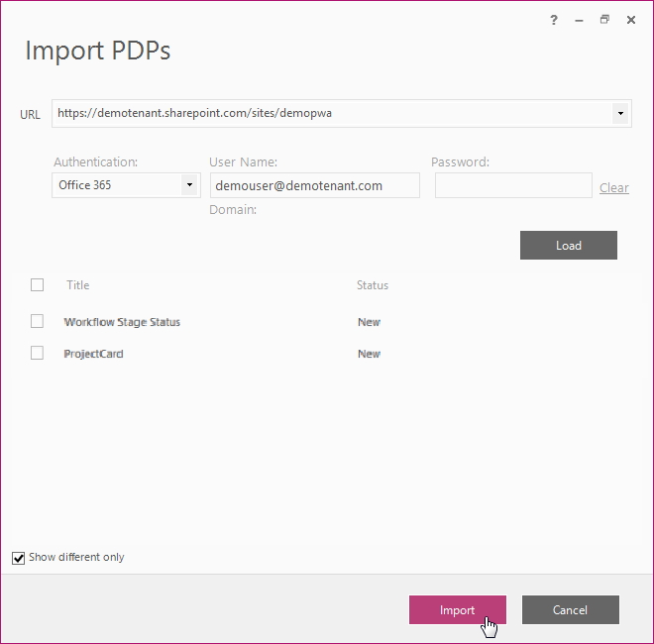Focus the User Name field
Viewport: 654px width, 644px height.
pos(314,185)
